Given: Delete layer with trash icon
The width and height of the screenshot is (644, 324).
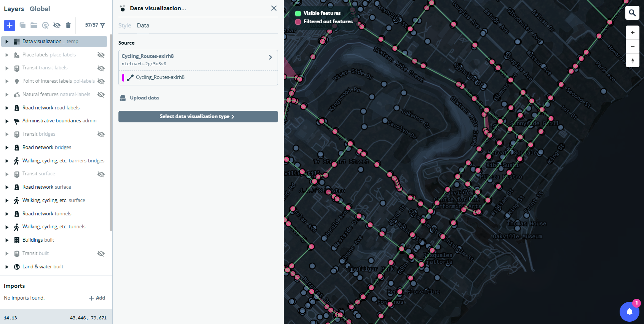Looking at the screenshot, I should 68,25.
